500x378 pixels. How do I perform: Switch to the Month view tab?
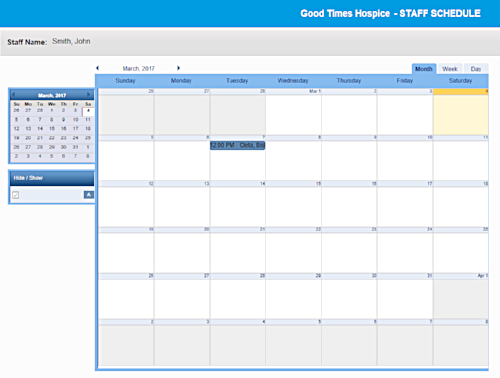(424, 69)
